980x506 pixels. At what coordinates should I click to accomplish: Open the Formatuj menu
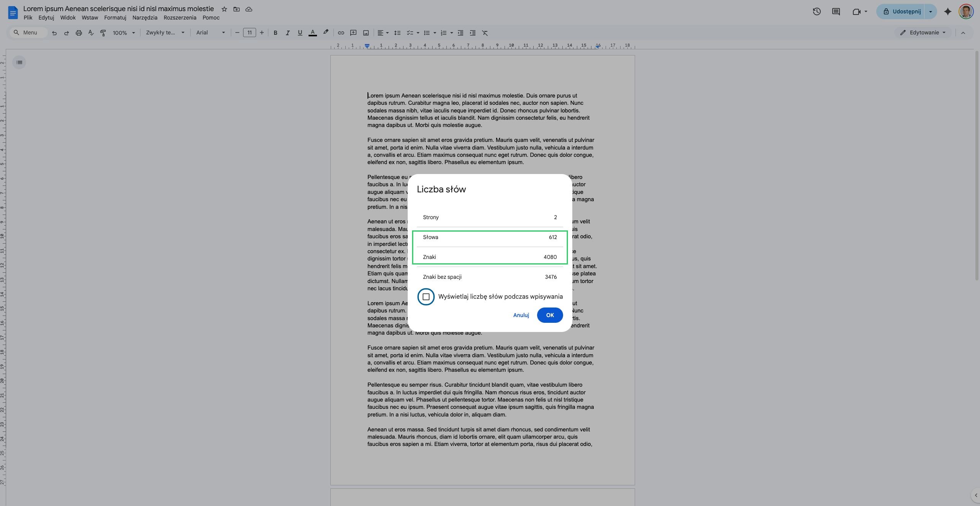(x=115, y=18)
